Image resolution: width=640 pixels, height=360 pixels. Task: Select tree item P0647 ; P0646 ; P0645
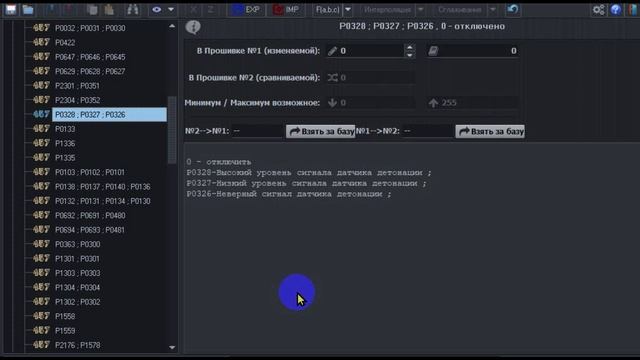90,57
